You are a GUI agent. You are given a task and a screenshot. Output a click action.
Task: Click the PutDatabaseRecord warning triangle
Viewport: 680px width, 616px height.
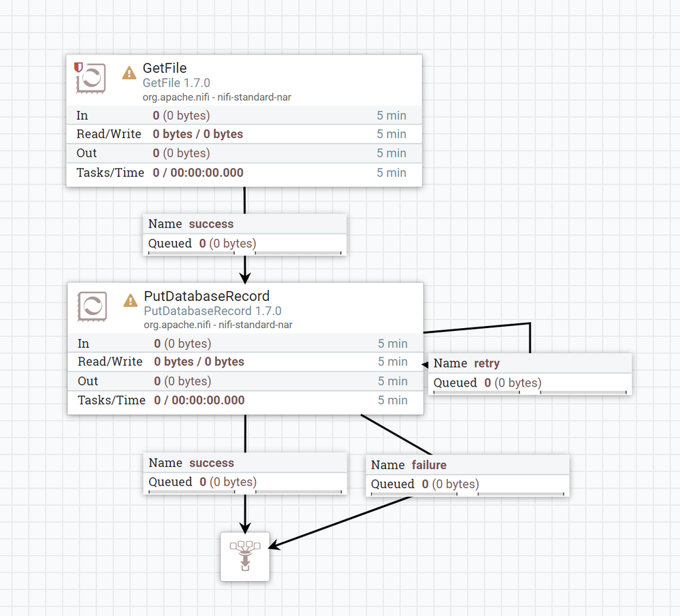[x=130, y=300]
